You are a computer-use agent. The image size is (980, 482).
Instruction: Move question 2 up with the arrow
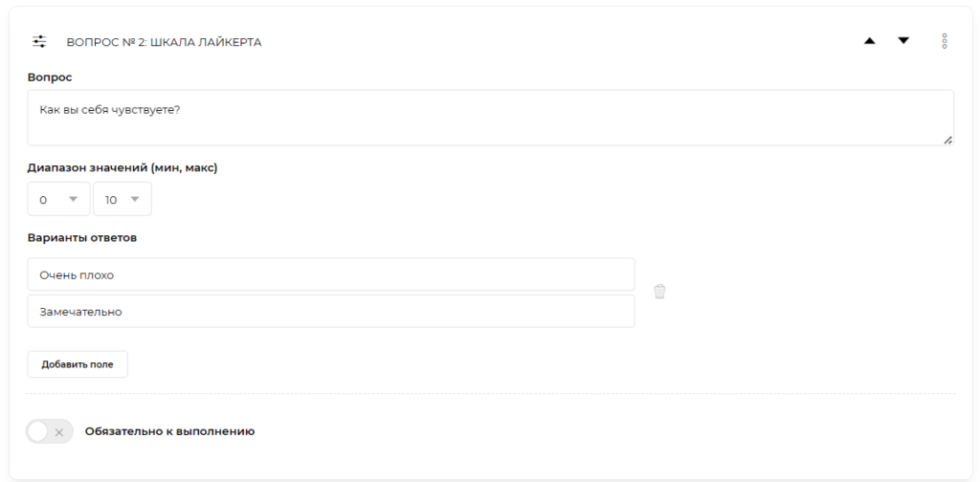[870, 41]
